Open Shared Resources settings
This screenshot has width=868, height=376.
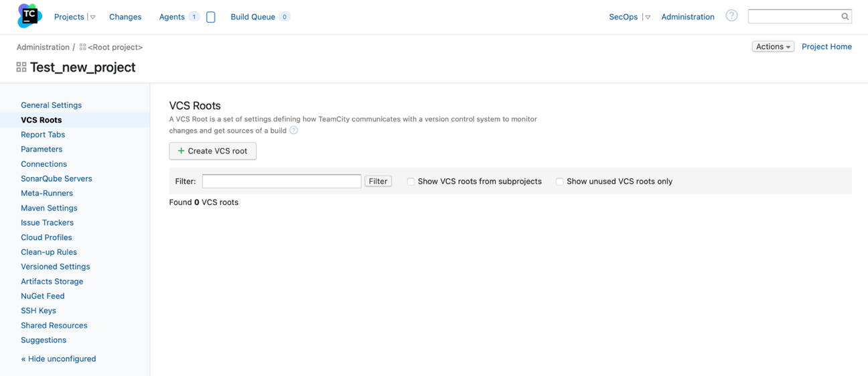pos(54,326)
